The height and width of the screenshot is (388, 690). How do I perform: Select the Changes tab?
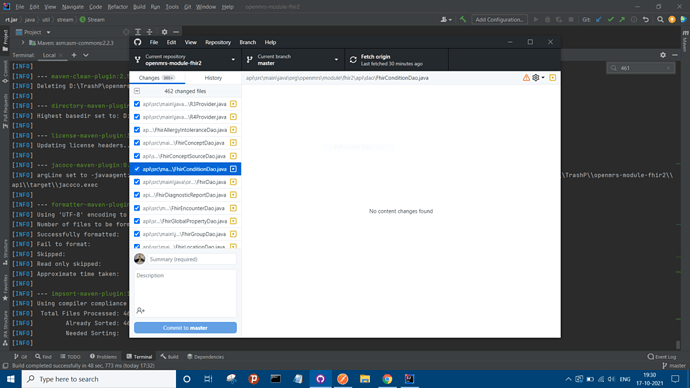tap(157, 78)
